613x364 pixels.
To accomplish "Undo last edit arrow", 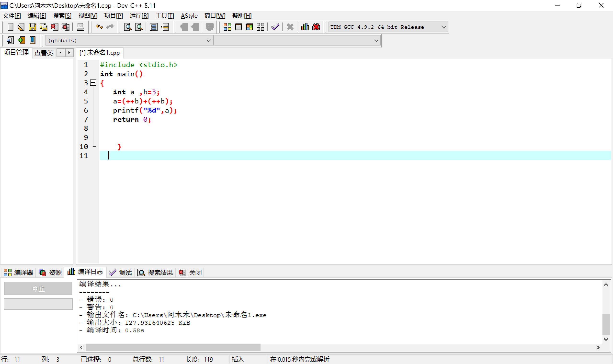I will point(99,27).
